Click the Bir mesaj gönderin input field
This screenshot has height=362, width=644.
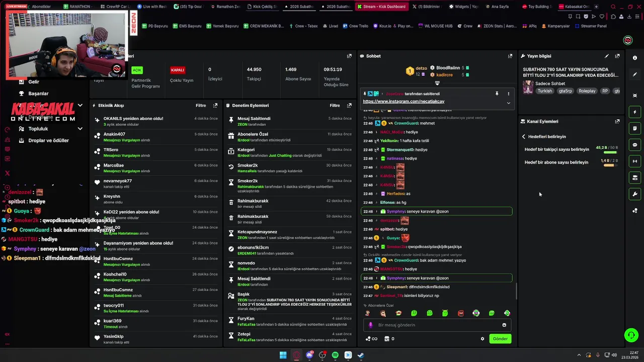pos(437,325)
